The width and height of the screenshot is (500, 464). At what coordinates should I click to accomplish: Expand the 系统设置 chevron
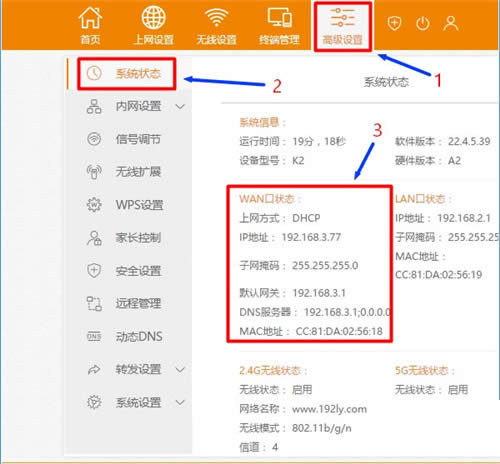click(x=180, y=402)
